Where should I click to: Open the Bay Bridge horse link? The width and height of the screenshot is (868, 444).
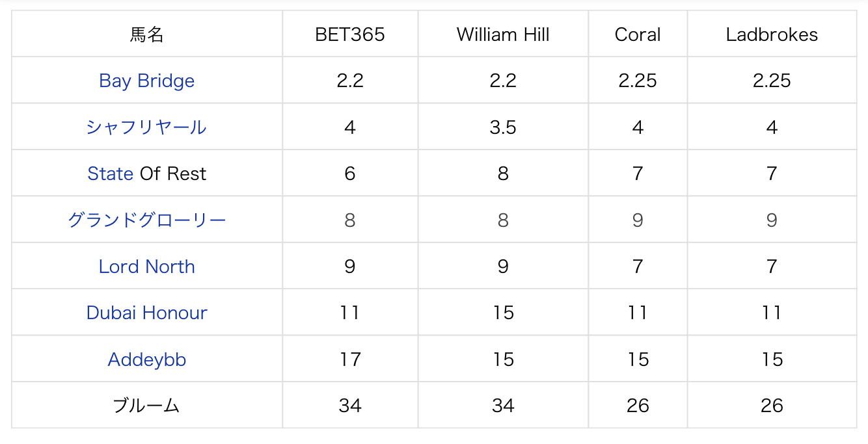[146, 81]
